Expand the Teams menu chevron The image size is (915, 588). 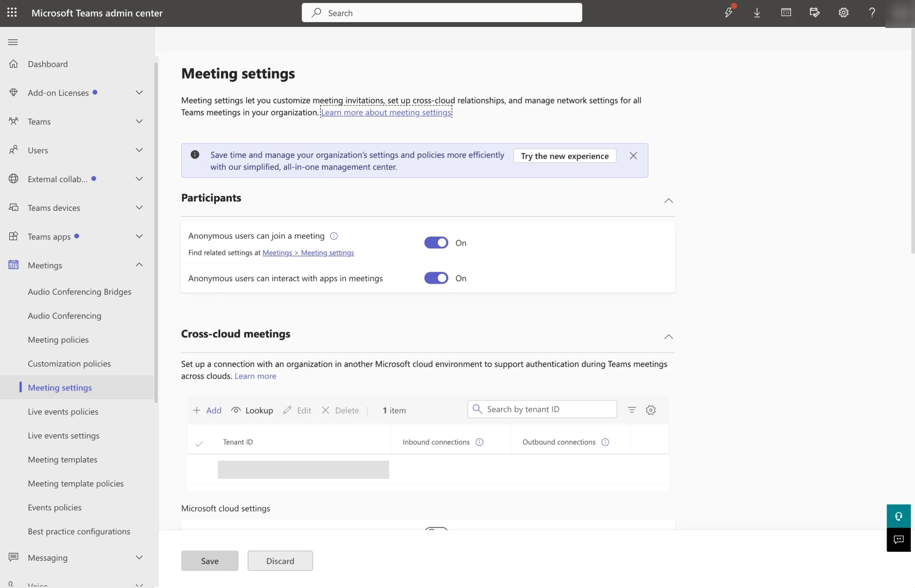(x=139, y=121)
